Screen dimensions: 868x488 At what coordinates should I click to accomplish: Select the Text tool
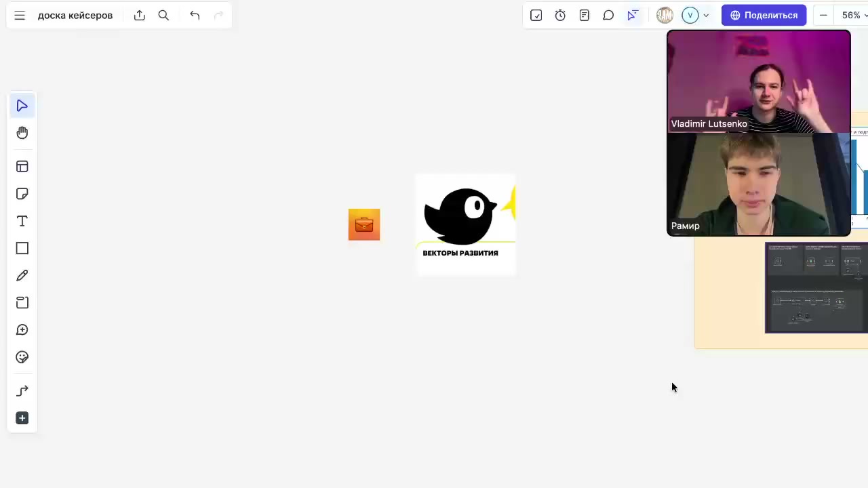pyautogui.click(x=22, y=221)
